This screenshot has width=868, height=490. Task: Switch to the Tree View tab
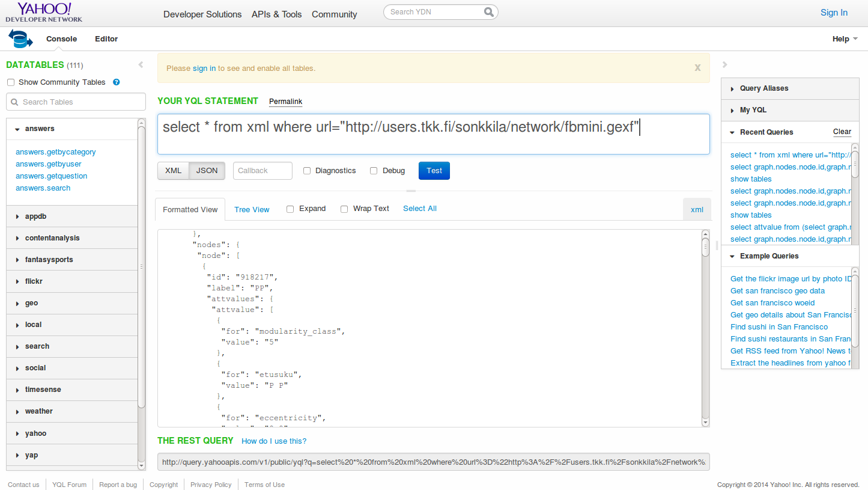[252, 210]
